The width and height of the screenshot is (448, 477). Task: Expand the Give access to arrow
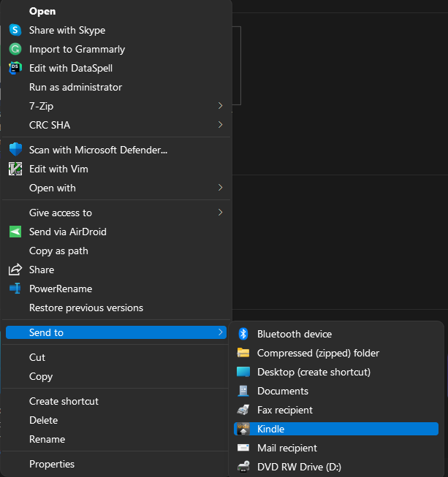pos(221,212)
